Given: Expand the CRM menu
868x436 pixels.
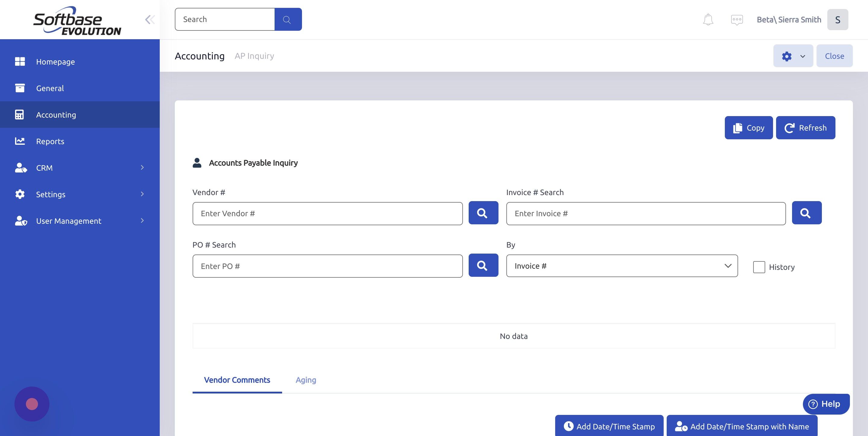Looking at the screenshot, I should [44, 168].
